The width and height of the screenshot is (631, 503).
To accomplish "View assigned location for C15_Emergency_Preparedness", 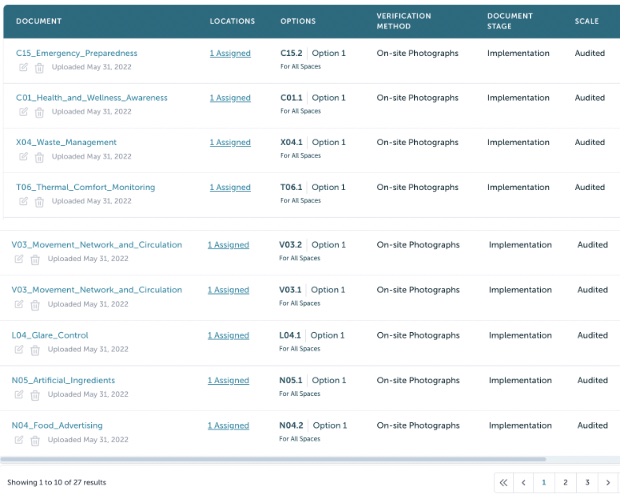I will tap(230, 53).
